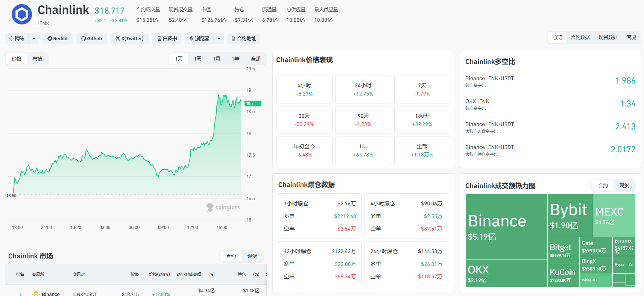Click the 2.0172 大账户持仓多空比 value
The image size is (644, 296).
tap(623, 149)
